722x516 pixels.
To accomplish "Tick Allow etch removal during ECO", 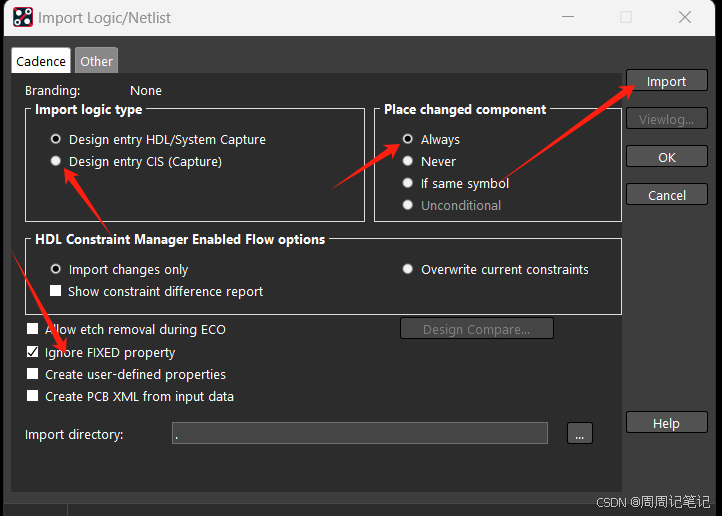I will pyautogui.click(x=32, y=329).
